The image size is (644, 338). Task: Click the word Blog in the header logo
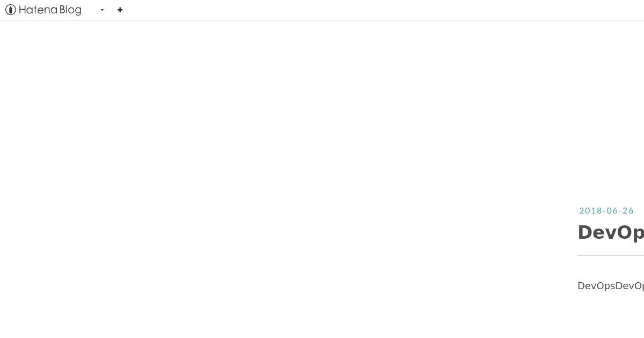tap(70, 10)
